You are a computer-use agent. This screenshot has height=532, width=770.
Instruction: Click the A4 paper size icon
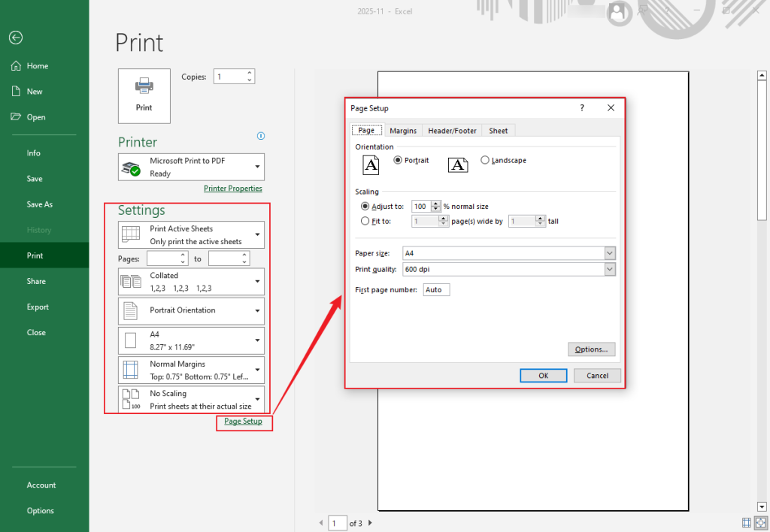(x=132, y=340)
